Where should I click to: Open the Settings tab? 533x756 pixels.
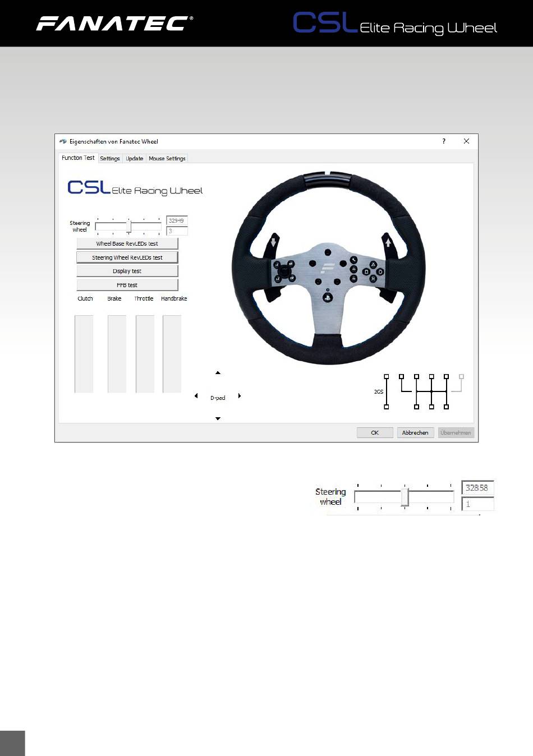pos(110,159)
